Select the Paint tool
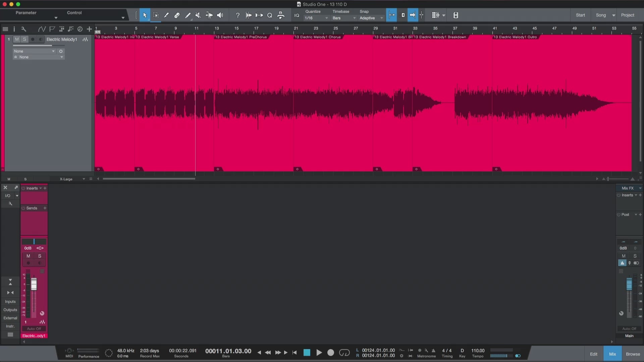 (x=188, y=15)
